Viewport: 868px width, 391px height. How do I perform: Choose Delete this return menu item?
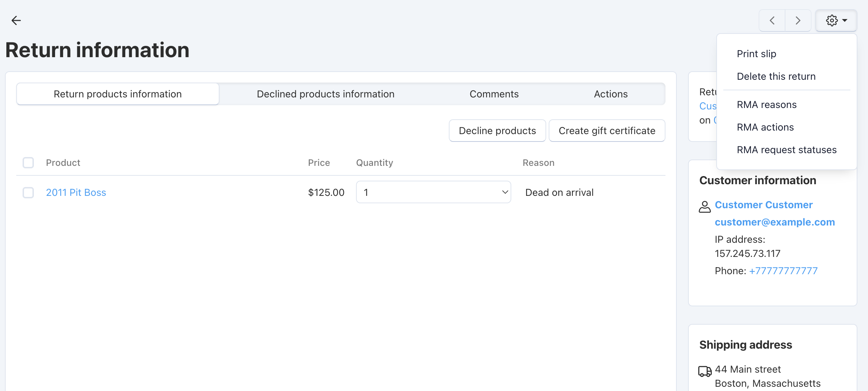coord(776,76)
